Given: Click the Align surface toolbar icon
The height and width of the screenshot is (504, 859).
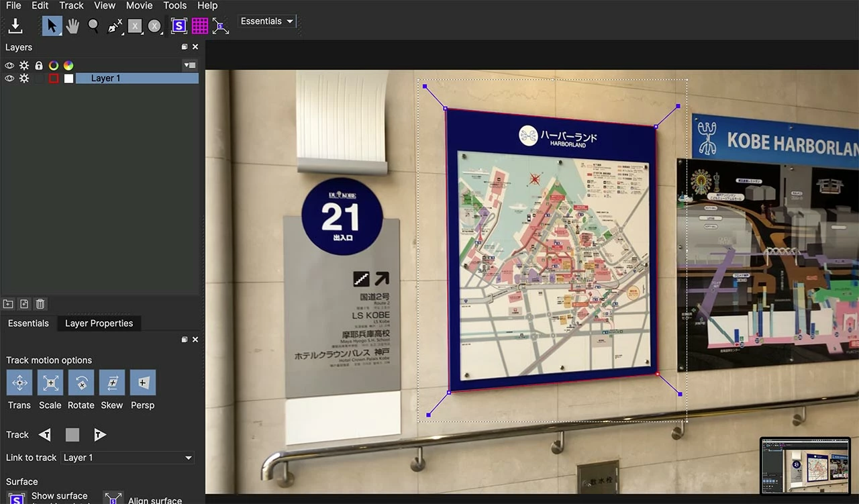Looking at the screenshot, I should 221,26.
